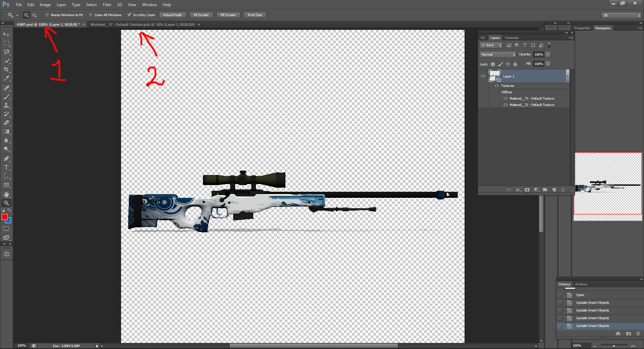Open the status bar Doc info arrow

click(97, 346)
